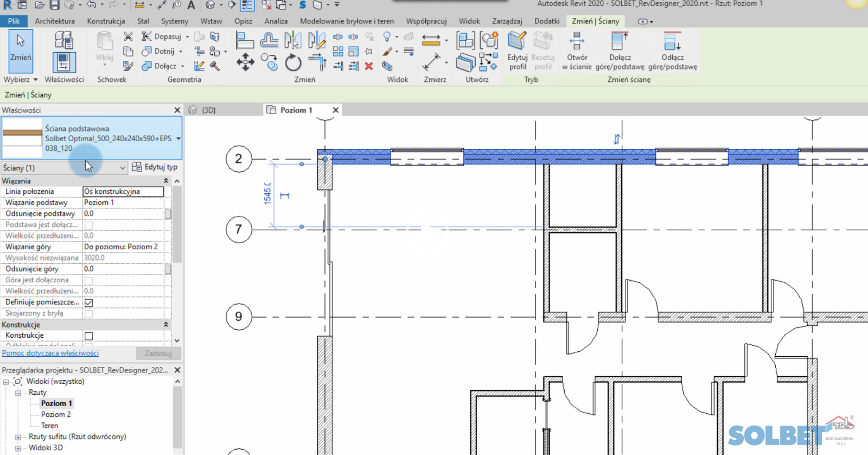
Task: Enable the Konstrukcje checkbox
Action: point(89,336)
